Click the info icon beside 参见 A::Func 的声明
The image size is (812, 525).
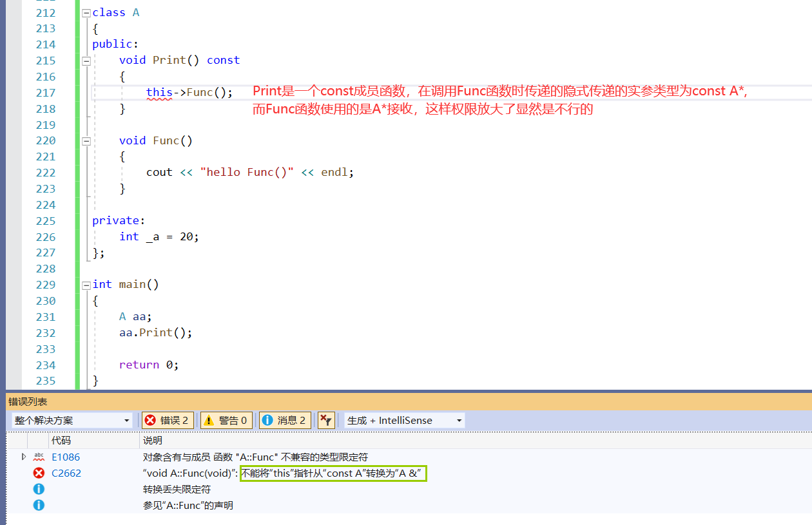tap(39, 506)
